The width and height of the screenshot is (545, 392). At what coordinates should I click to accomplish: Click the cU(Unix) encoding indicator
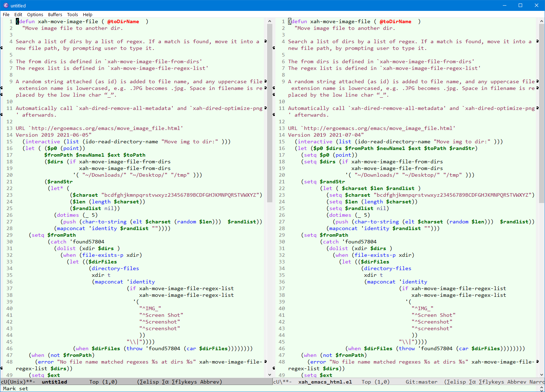pyautogui.click(x=13, y=382)
